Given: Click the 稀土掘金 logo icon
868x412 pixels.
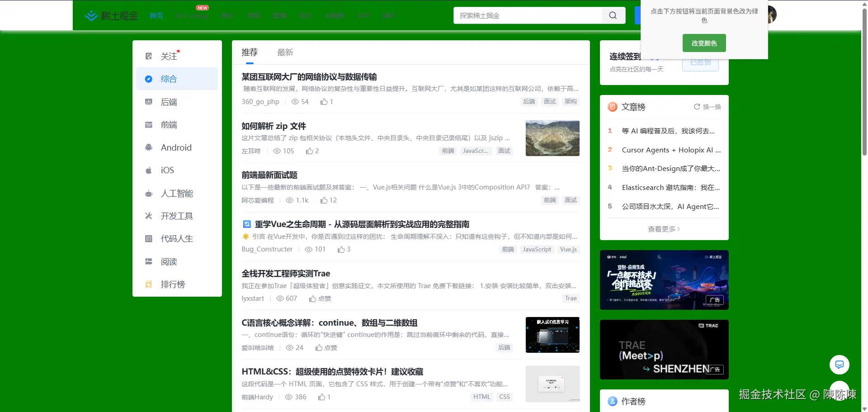Looking at the screenshot, I should (x=91, y=16).
